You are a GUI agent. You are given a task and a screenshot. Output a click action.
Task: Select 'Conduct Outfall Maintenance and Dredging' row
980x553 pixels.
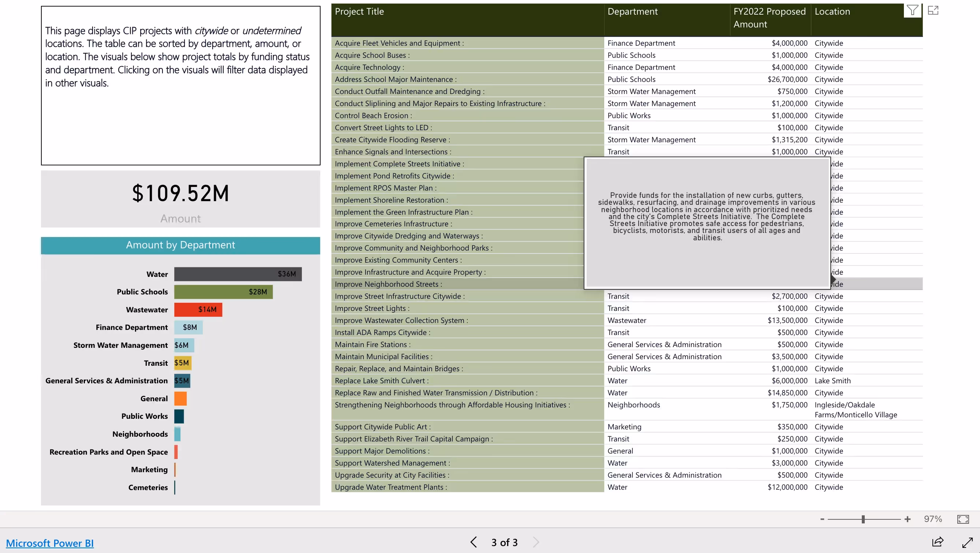(626, 91)
